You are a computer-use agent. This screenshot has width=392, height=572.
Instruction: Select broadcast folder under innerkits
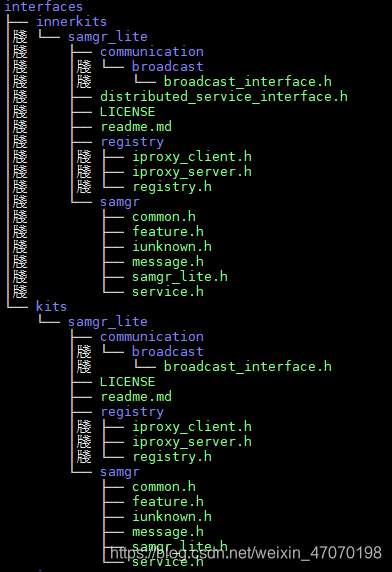pos(167,67)
